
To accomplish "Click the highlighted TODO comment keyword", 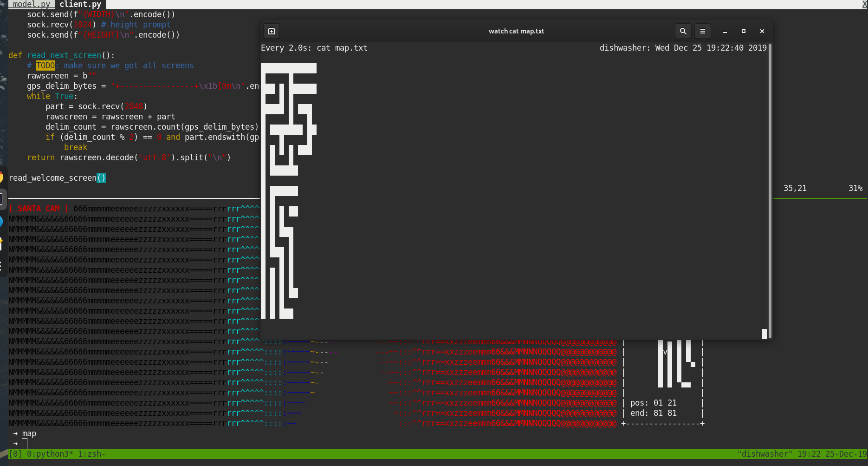I will pyautogui.click(x=45, y=66).
